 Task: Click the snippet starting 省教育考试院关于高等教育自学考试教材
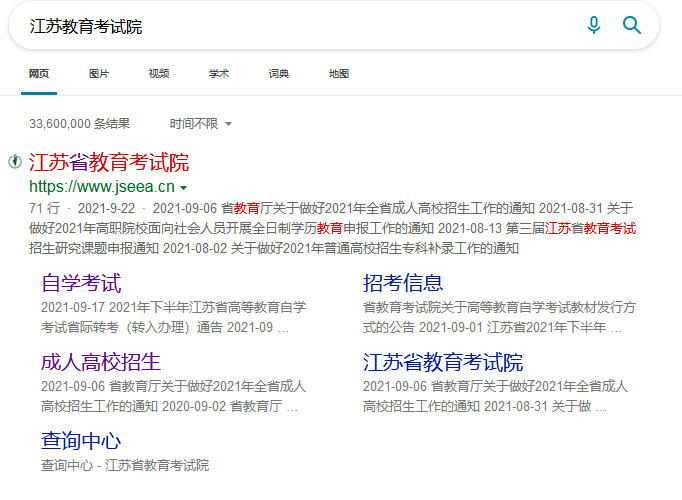pyautogui.click(x=499, y=317)
